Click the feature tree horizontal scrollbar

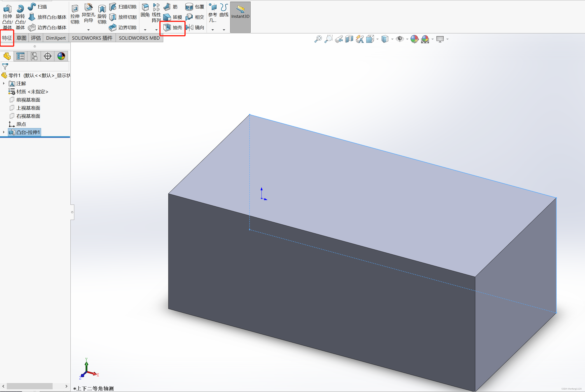30,386
